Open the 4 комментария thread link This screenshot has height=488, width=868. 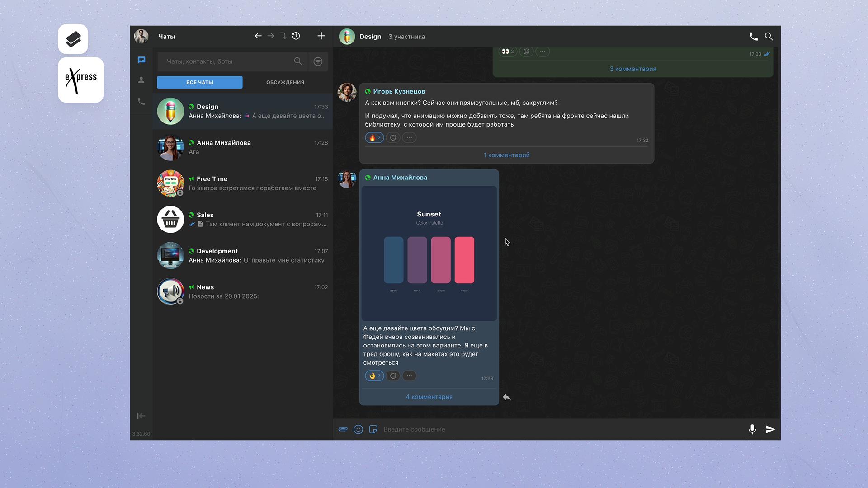tap(429, 397)
